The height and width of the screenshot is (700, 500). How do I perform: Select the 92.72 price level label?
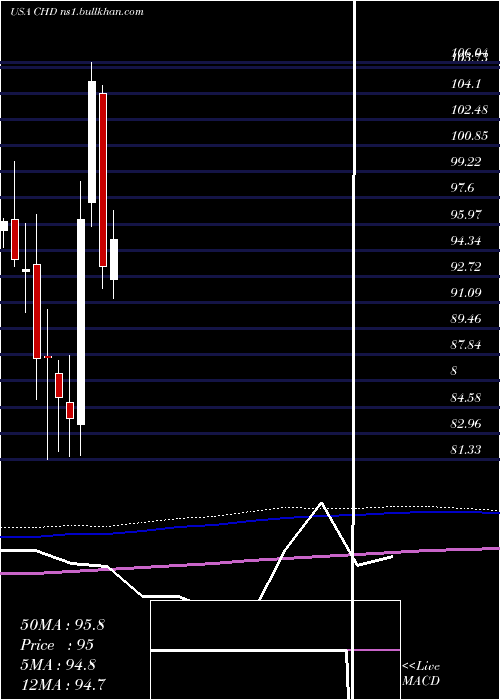point(466,267)
